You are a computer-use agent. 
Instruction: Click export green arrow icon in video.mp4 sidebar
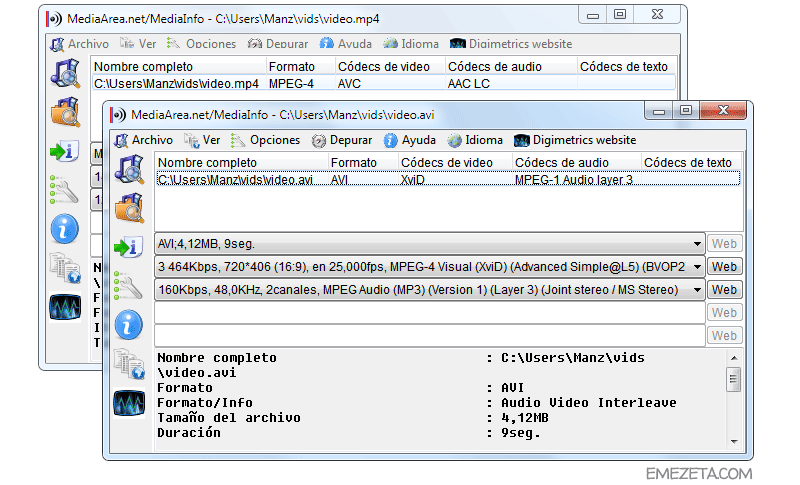[64, 151]
